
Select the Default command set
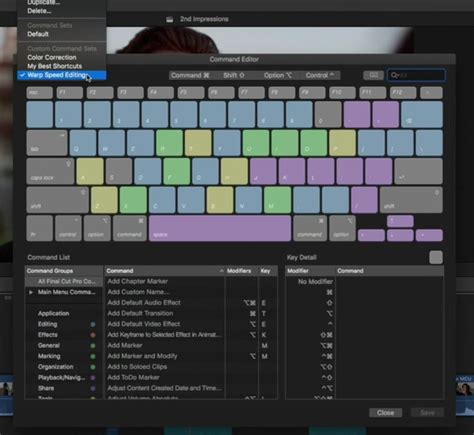(x=38, y=34)
